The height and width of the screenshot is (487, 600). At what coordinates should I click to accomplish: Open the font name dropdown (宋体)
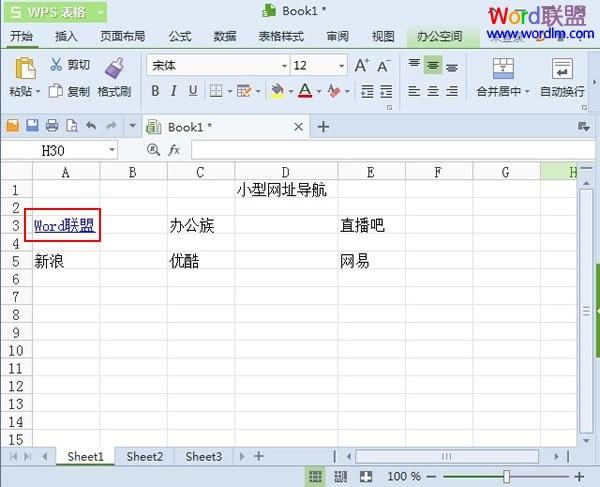[x=285, y=66]
